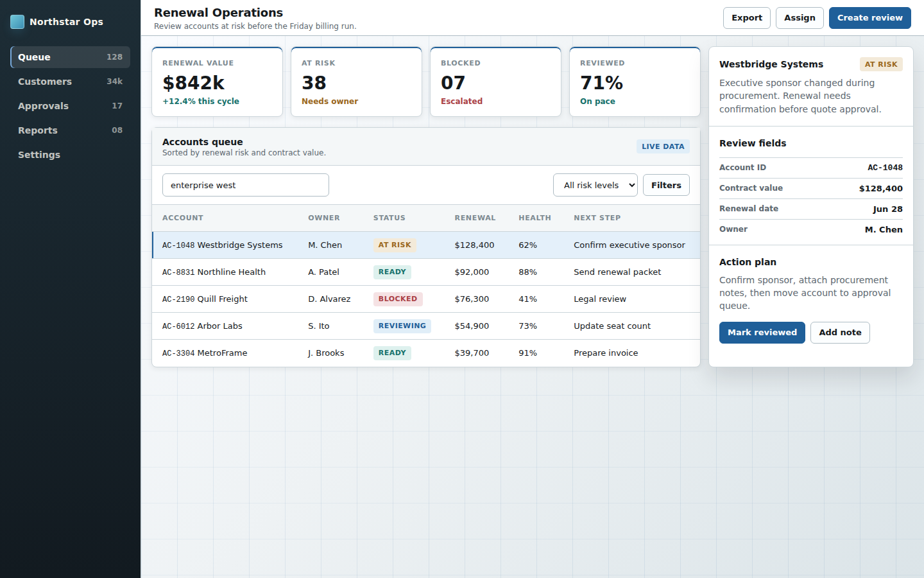This screenshot has width=924, height=578.
Task: Click the Add note button
Action: 840,333
